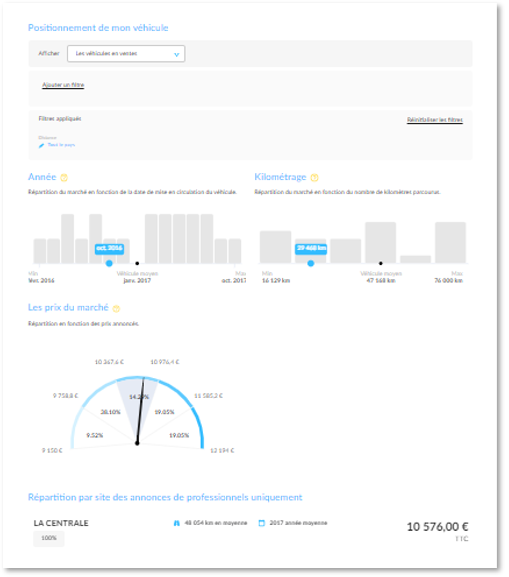Click the calendar icon beside 2017 année moyenne
Image resolution: width=509 pixels, height=577 pixels.
[262, 523]
